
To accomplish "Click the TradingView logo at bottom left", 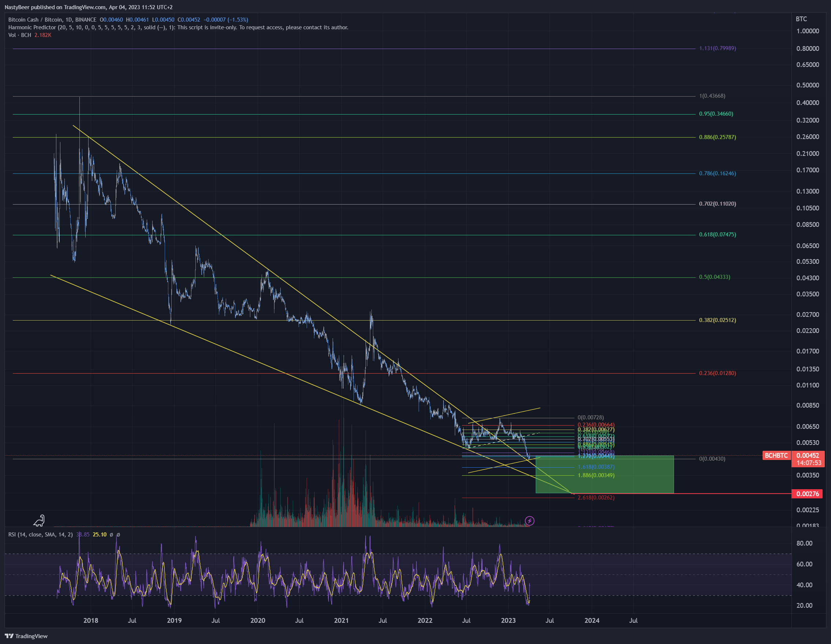I will (x=26, y=636).
